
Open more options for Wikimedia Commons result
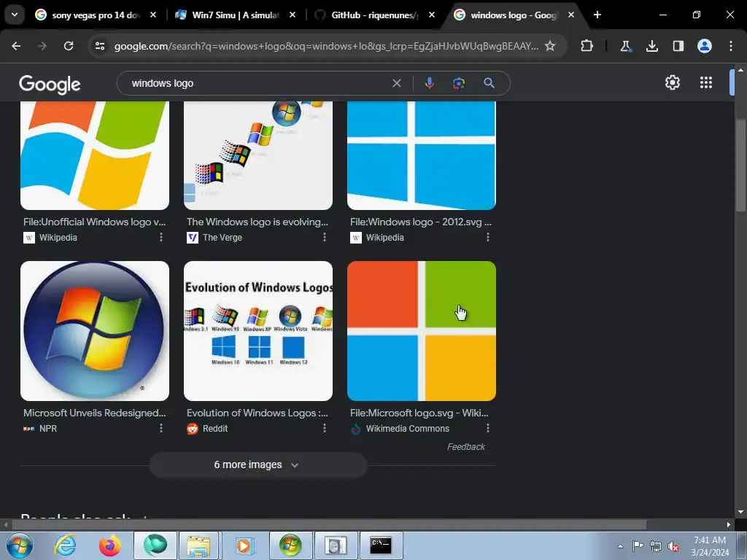click(x=488, y=428)
